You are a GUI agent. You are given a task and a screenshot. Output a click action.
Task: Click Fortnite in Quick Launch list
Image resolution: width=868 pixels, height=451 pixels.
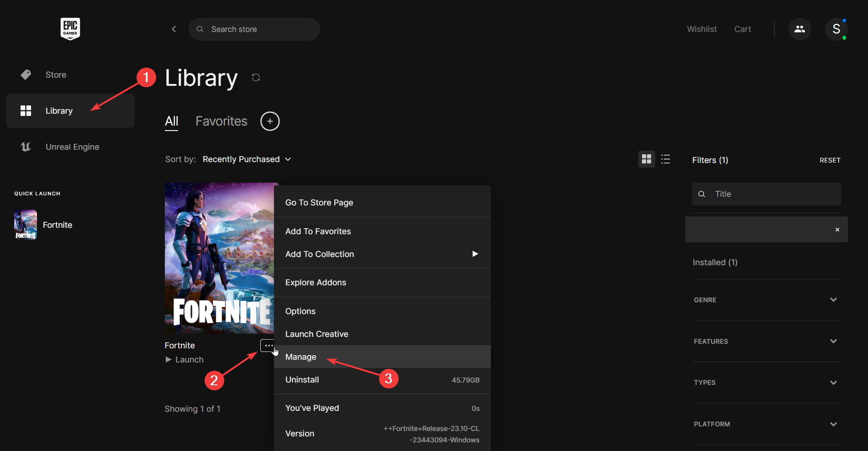coord(58,225)
